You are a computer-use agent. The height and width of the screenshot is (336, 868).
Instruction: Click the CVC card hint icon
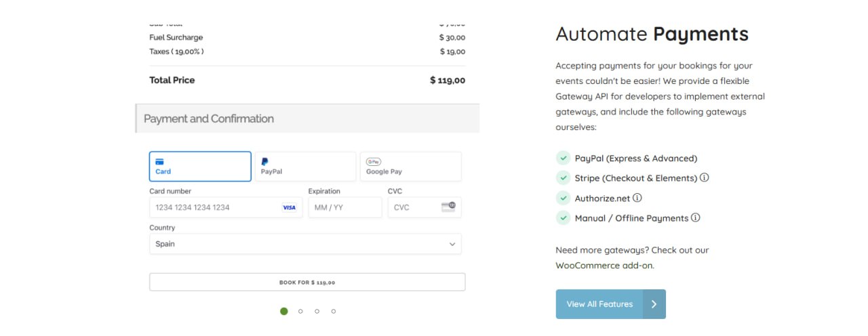pos(448,207)
